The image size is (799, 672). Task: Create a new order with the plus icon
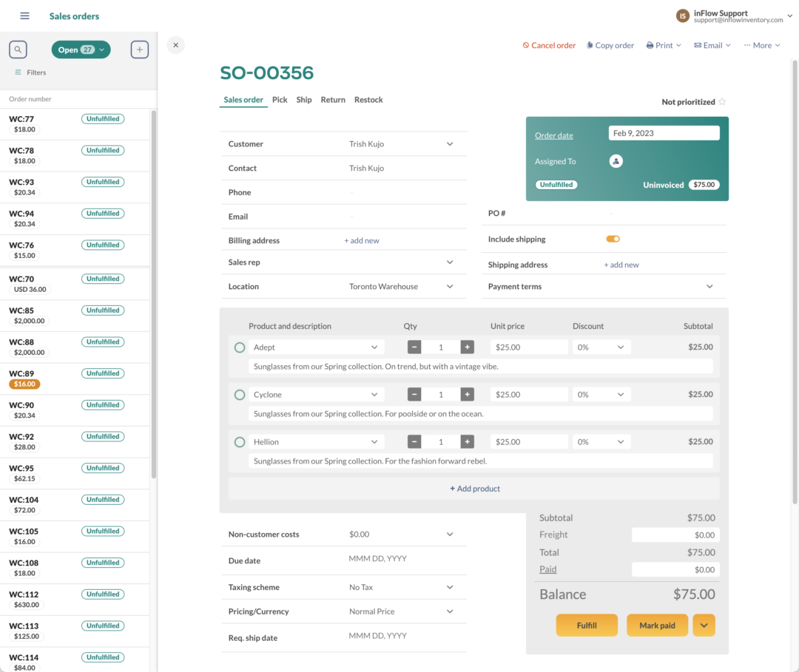[x=139, y=49]
